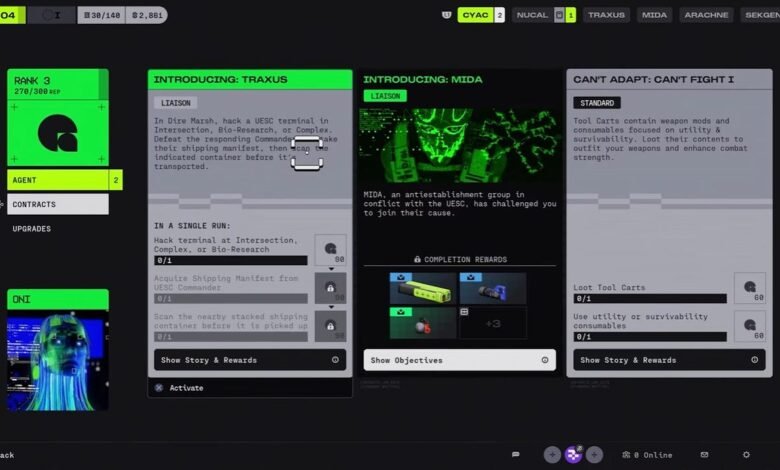Viewport: 780px width, 470px height.
Task: Click the plus slot left of party avatar
Action: 552,454
